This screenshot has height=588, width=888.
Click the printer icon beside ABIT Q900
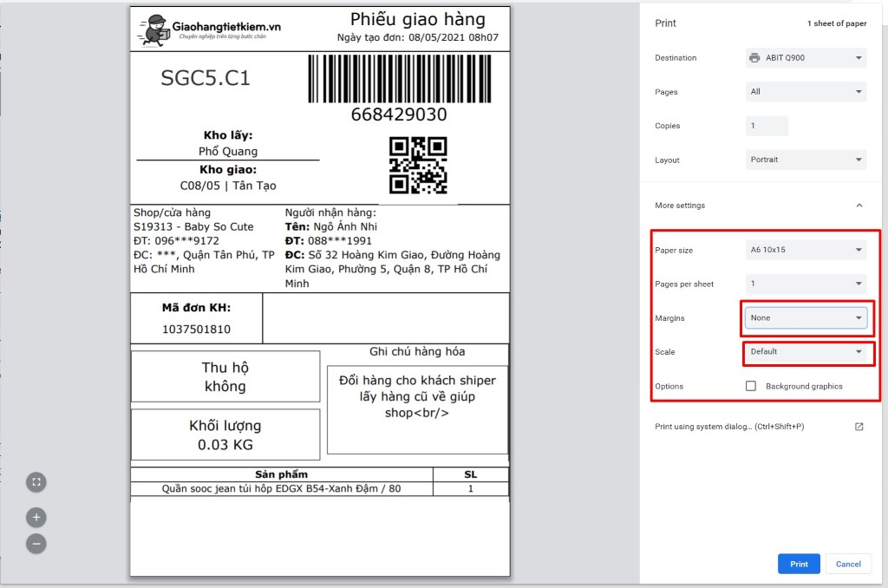click(x=755, y=58)
